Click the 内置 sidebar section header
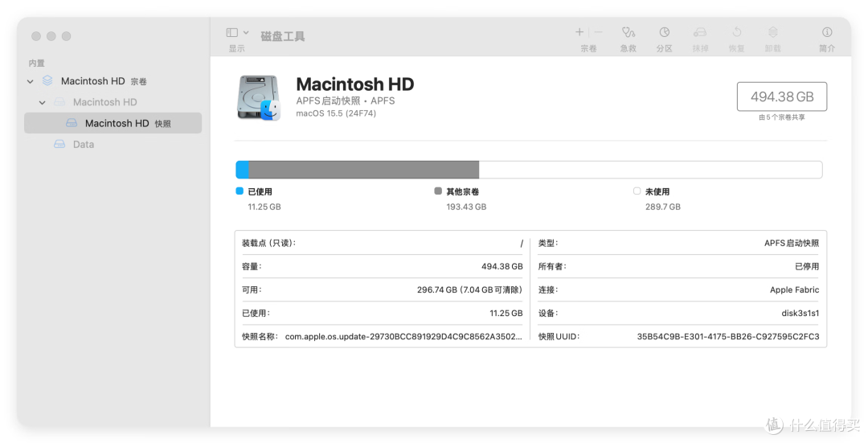The height and width of the screenshot is (443, 868). point(36,64)
